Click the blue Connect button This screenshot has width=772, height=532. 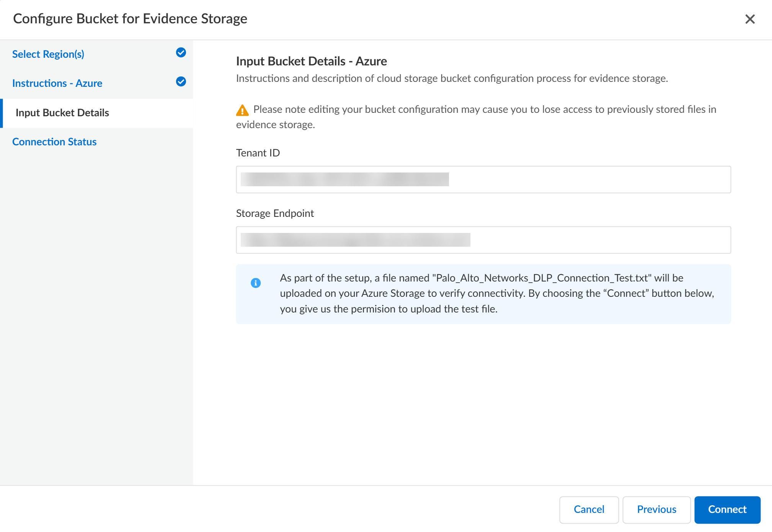pos(727,509)
